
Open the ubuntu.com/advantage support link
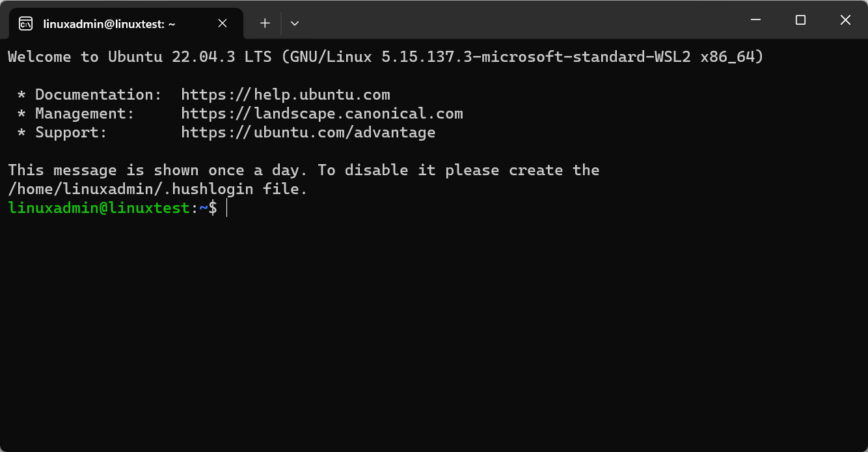[x=308, y=133]
